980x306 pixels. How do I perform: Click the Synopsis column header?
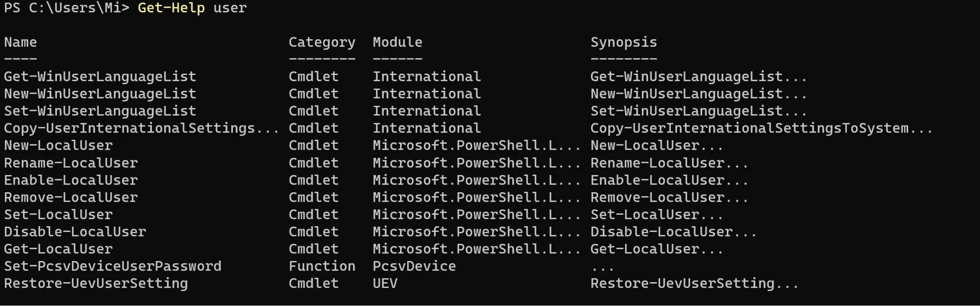click(x=624, y=43)
